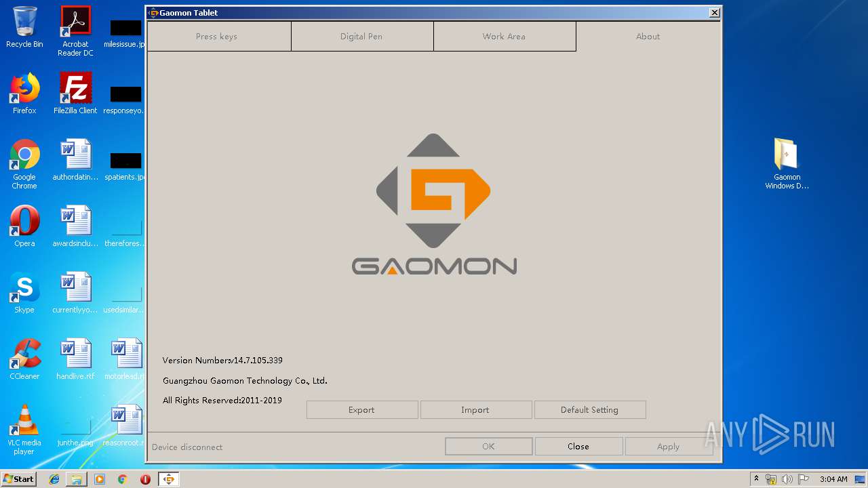Click Gaomon Tablet taskbar button
The image size is (868, 488).
168,479
